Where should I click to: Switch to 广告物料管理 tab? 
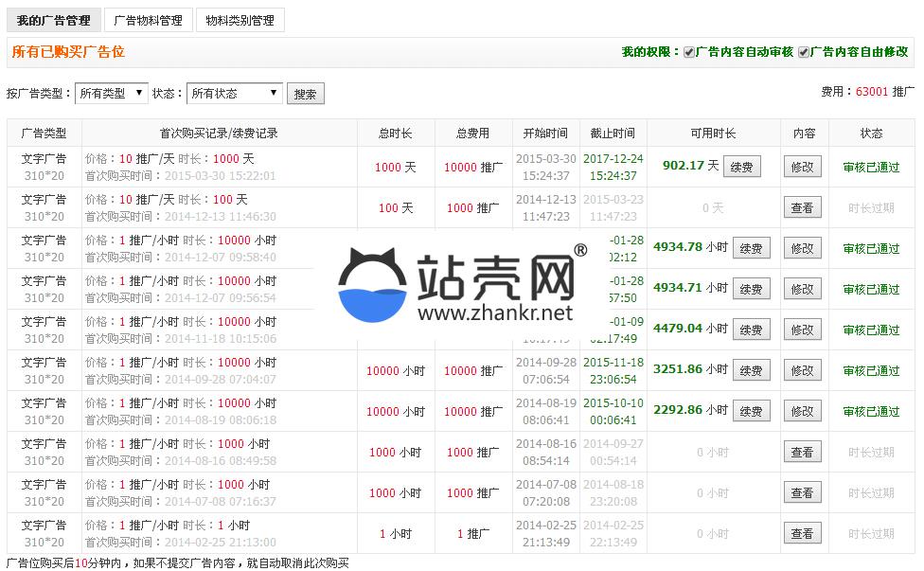click(148, 20)
